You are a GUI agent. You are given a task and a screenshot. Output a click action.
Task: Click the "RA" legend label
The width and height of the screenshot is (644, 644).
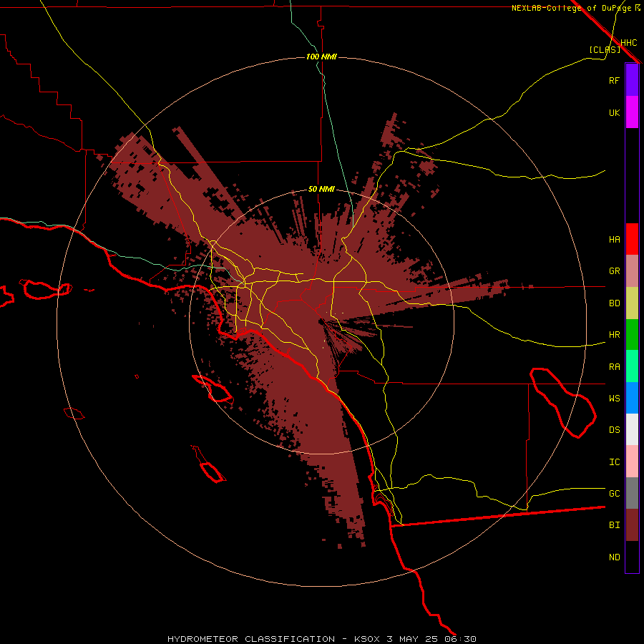point(614,367)
